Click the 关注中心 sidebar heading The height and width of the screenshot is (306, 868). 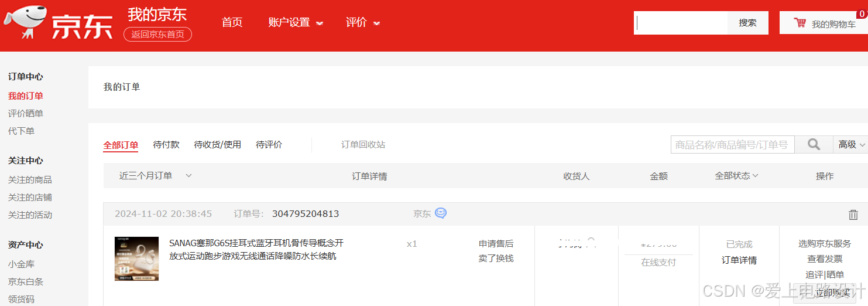26,160
